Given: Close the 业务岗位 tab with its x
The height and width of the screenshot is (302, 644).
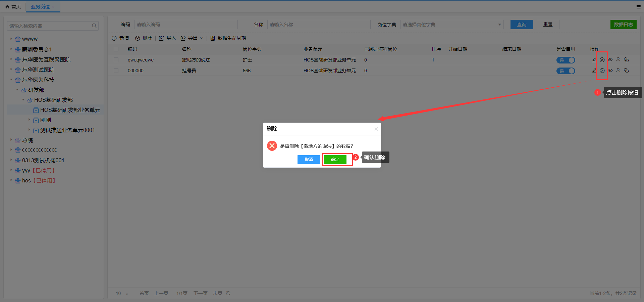Looking at the screenshot, I should tap(53, 7).
